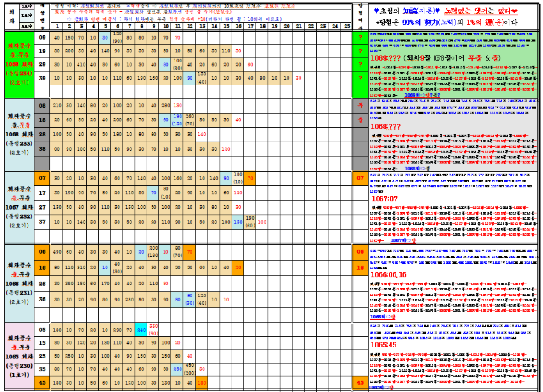Select the cyan highlighted 240 cell
543x392 pixels.
click(x=141, y=330)
